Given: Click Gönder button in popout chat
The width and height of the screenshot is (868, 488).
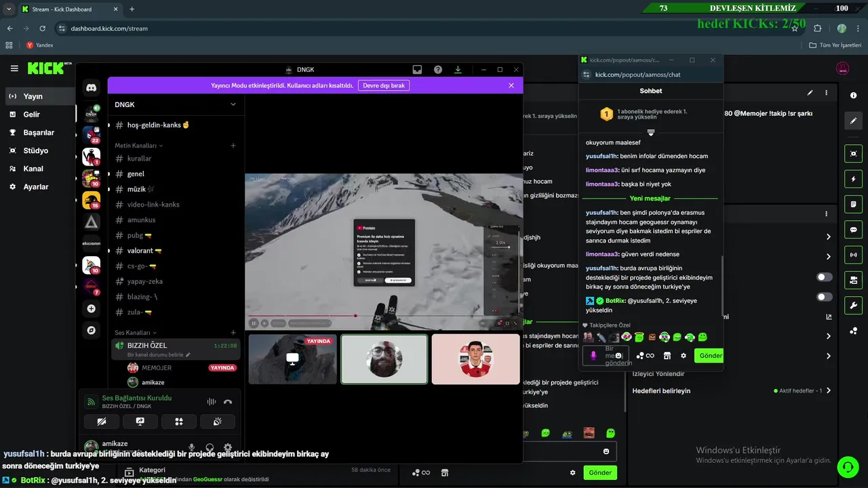Looking at the screenshot, I should tap(709, 355).
